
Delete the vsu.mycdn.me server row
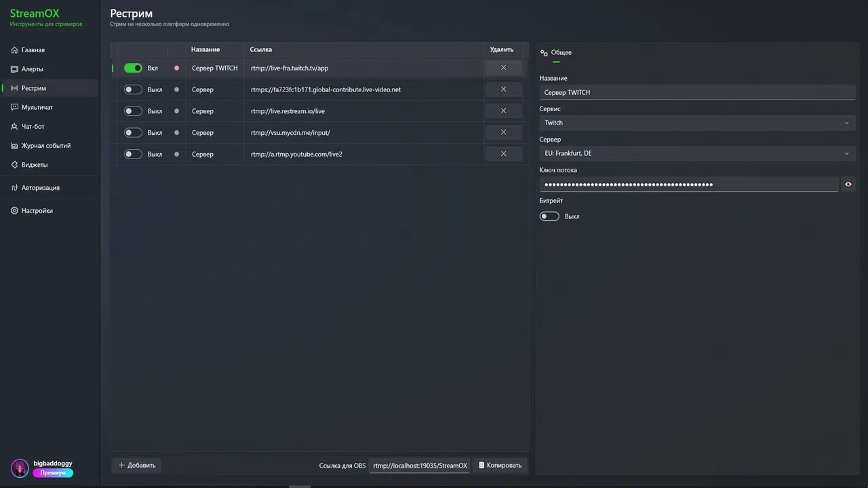coord(503,133)
